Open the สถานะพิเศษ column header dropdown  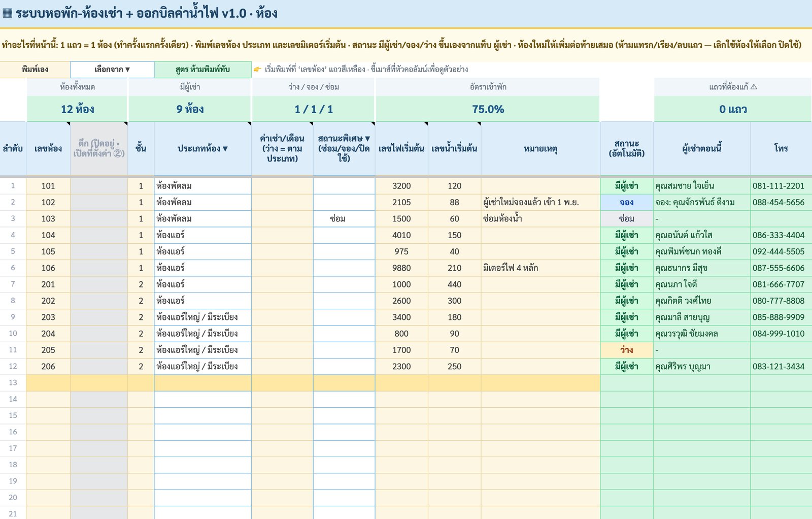click(344, 149)
